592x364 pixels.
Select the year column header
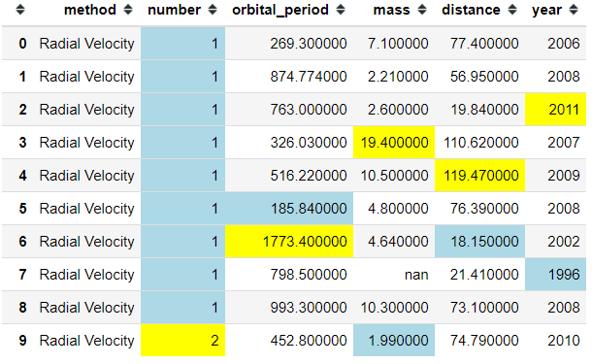(546, 11)
